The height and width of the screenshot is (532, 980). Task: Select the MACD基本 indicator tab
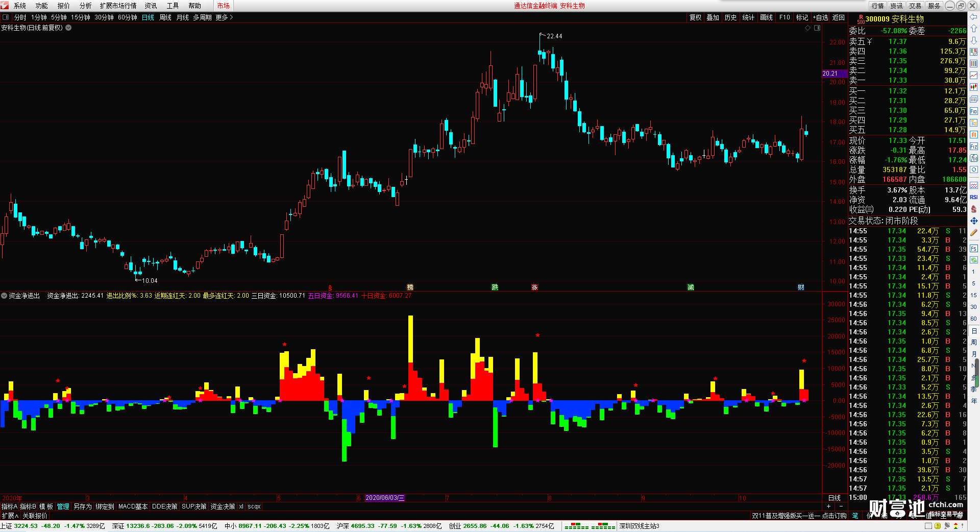(x=133, y=506)
